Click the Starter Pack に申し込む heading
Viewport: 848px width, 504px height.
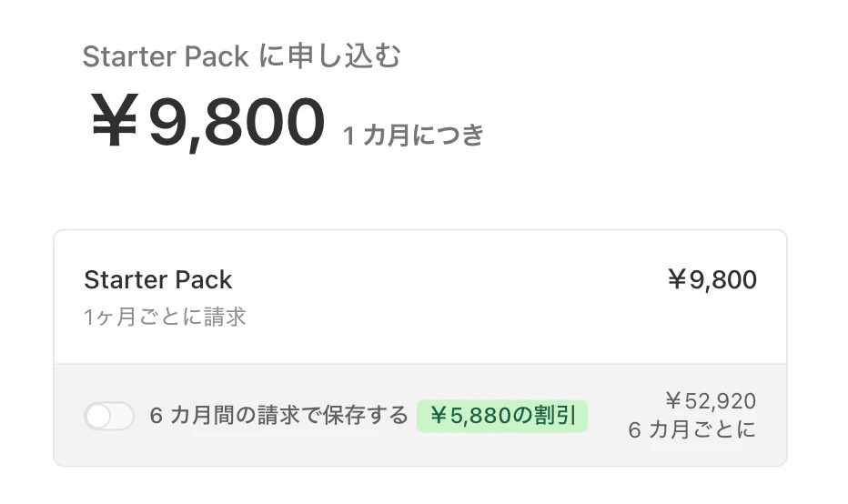click(241, 56)
